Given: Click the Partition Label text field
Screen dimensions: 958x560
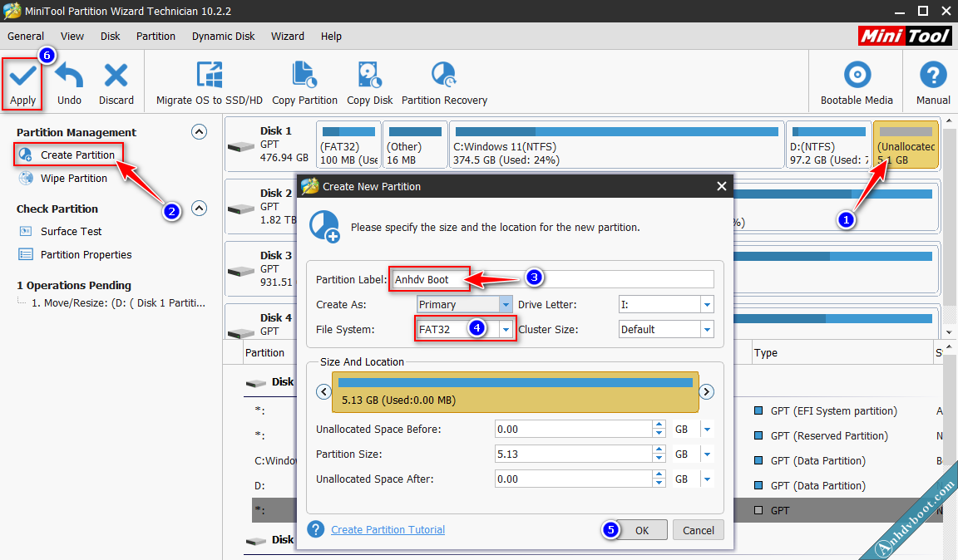Looking at the screenshot, I should tap(552, 279).
